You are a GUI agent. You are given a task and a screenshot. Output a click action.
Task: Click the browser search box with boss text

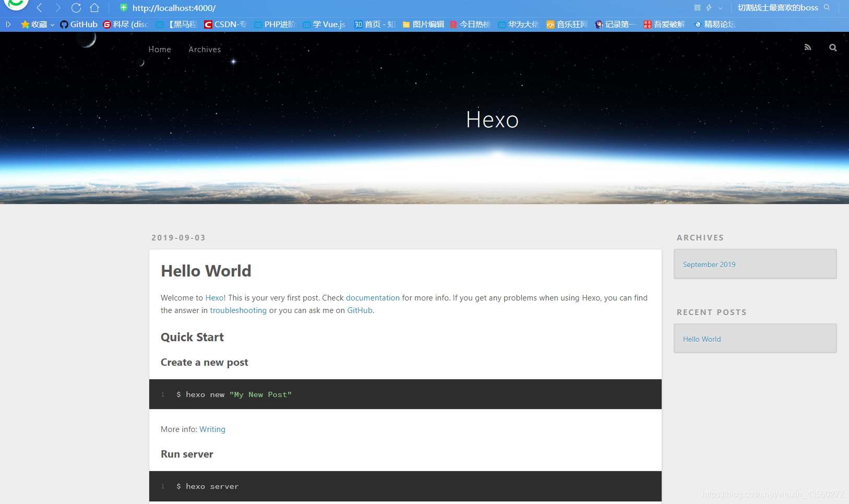pyautogui.click(x=778, y=8)
